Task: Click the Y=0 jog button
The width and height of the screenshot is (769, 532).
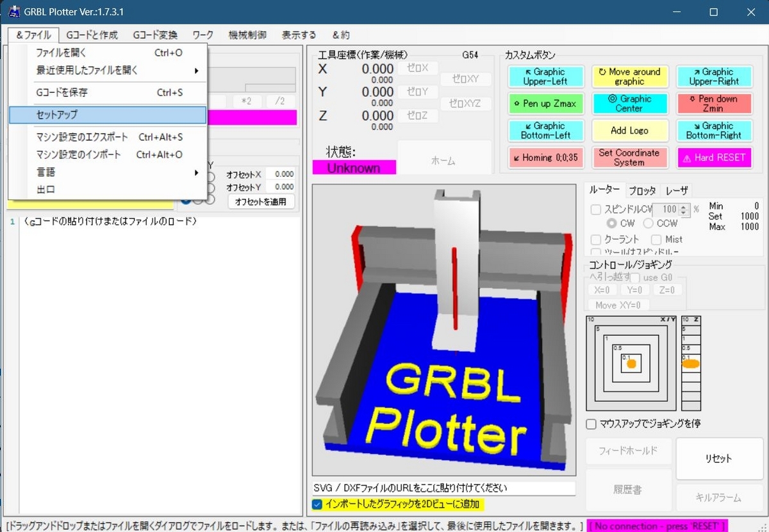Action: pos(635,290)
